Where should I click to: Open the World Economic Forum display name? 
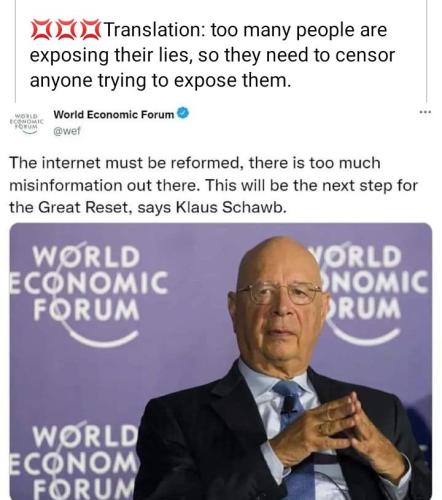114,115
